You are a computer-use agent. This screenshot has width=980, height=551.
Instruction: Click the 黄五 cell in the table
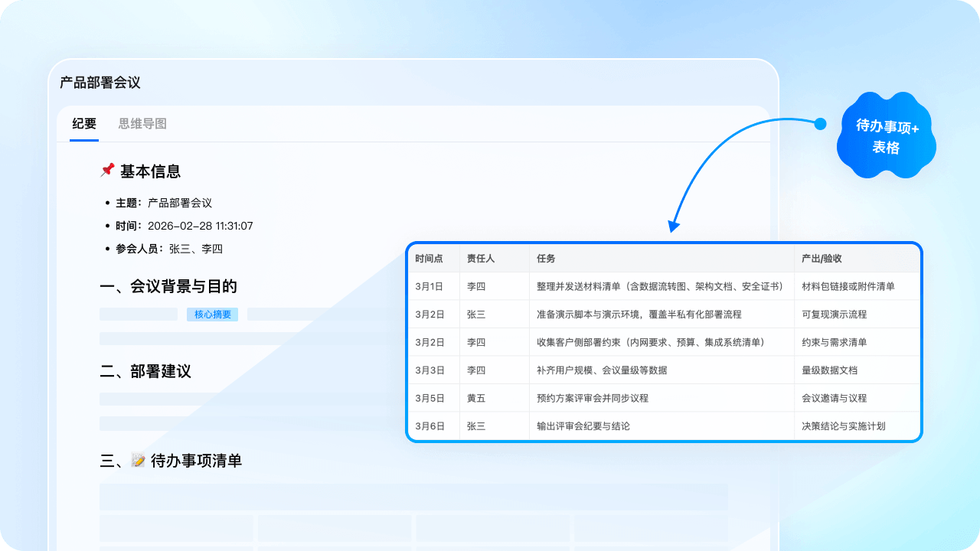pyautogui.click(x=476, y=398)
